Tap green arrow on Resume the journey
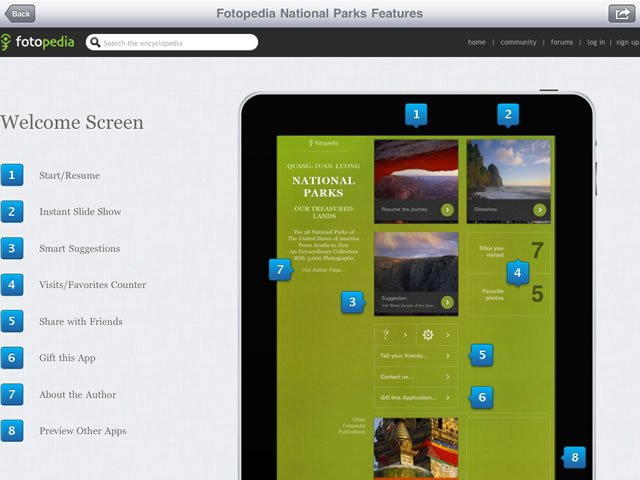This screenshot has height=480, width=640. (x=447, y=210)
